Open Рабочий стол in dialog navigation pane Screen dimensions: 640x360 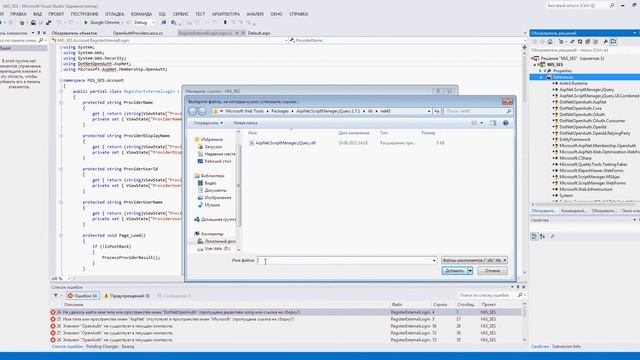coord(214,161)
